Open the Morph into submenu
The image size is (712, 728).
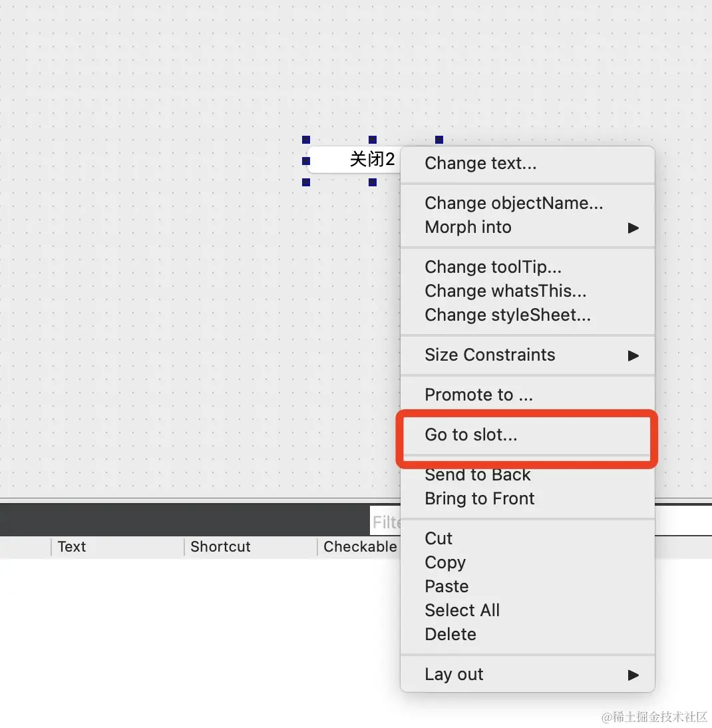click(527, 228)
